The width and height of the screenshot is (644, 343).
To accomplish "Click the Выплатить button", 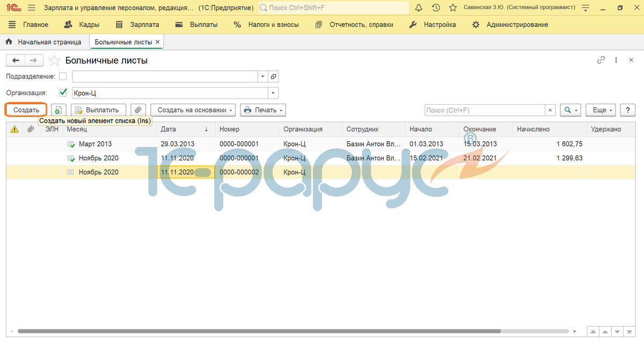I will tap(99, 110).
